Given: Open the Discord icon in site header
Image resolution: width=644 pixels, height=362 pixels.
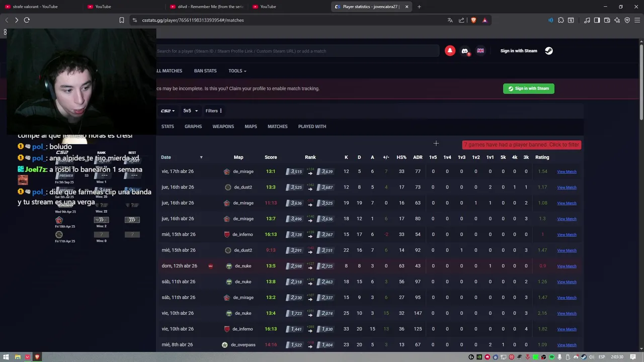Looking at the screenshot, I should coord(465,51).
